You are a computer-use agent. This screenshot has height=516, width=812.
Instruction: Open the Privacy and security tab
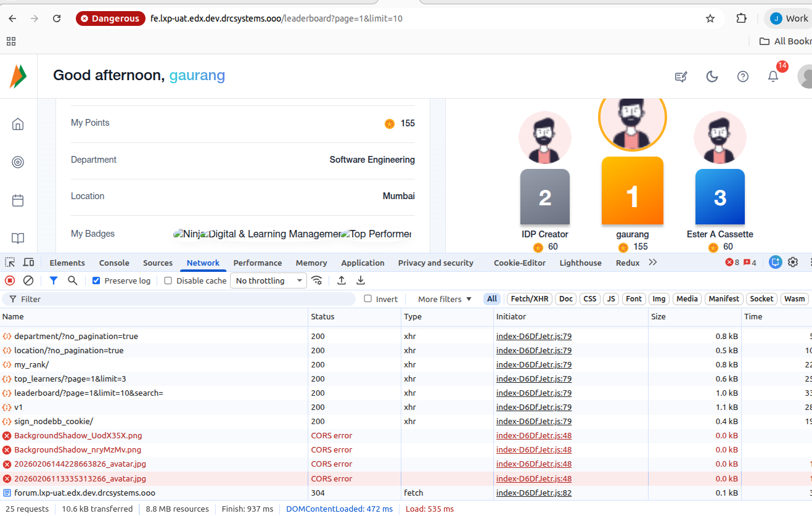tap(436, 263)
